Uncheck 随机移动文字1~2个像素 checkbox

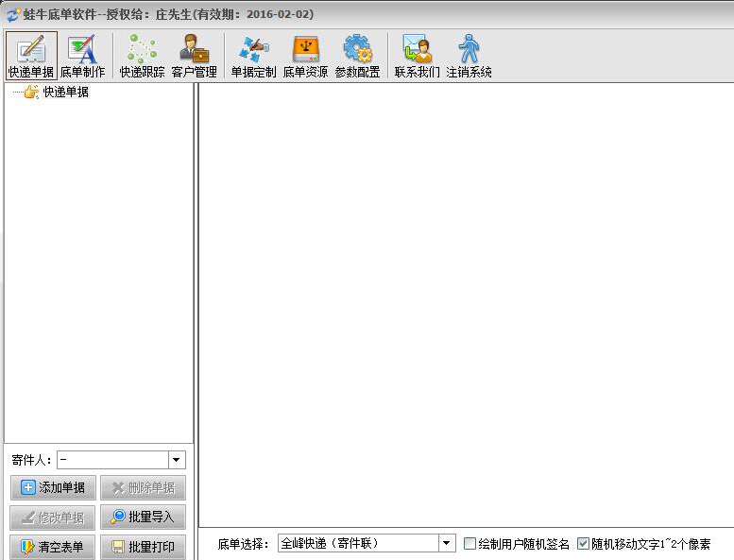tap(583, 544)
